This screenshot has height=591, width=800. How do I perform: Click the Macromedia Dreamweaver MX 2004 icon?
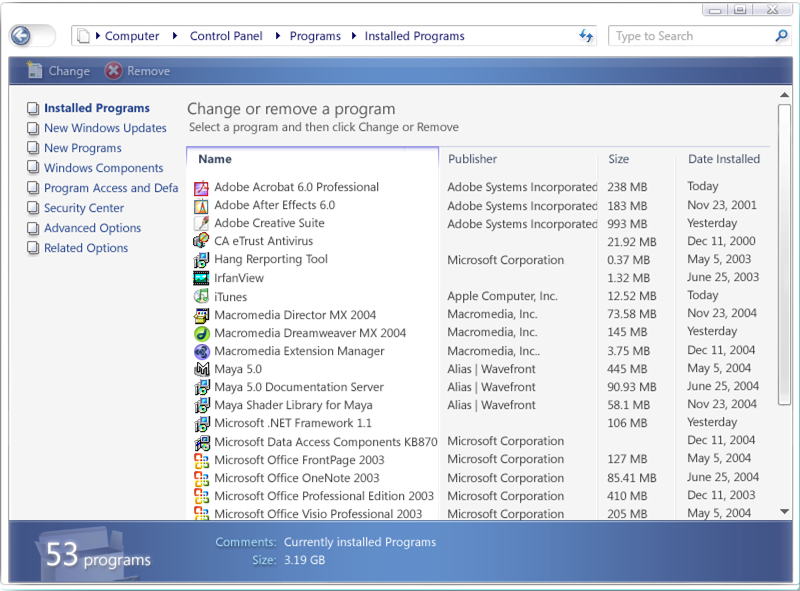pyautogui.click(x=201, y=333)
